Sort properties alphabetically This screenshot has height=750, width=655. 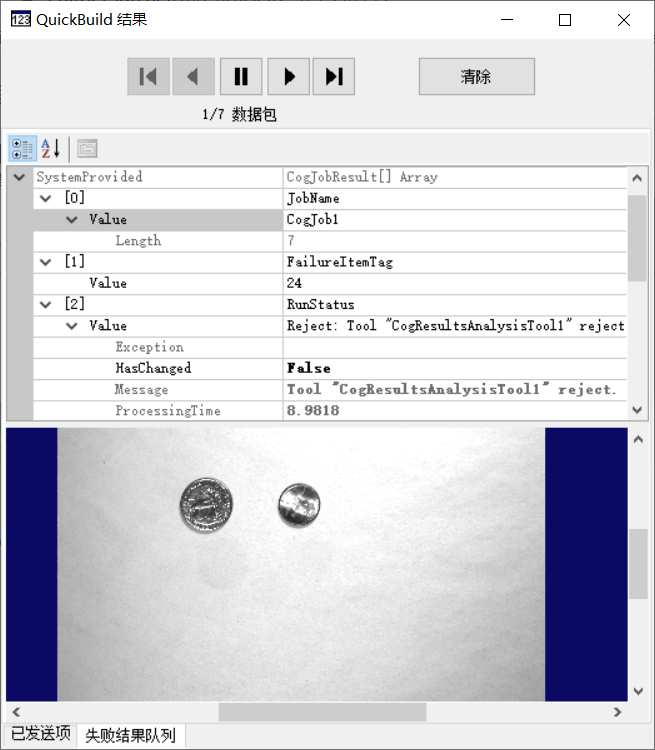(x=51, y=148)
